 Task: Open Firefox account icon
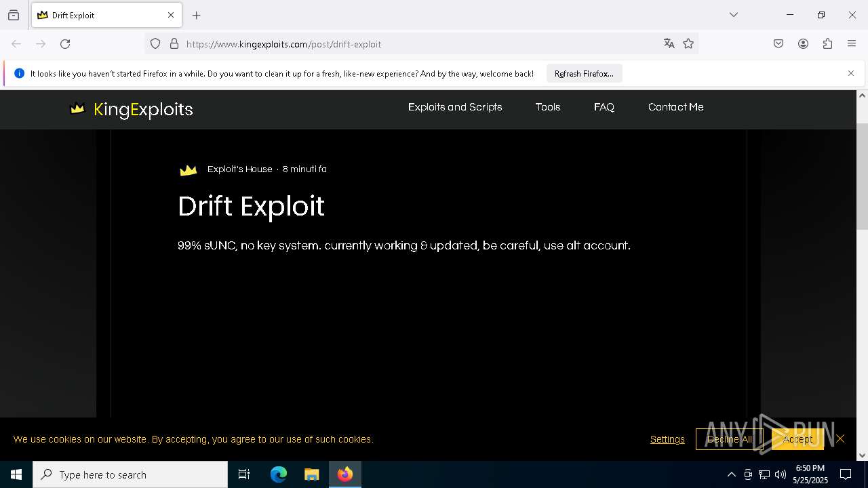(x=803, y=44)
